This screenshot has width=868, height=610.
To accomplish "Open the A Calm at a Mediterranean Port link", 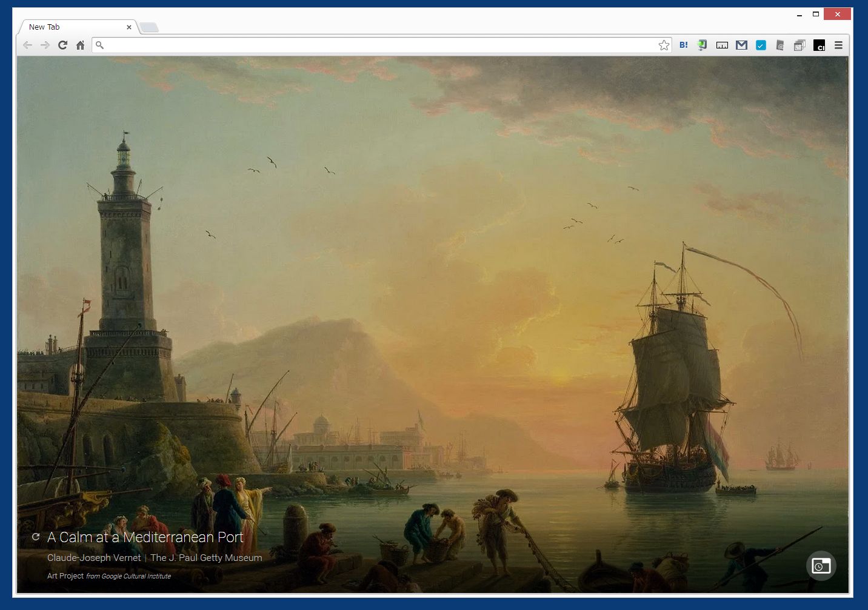I will 145,537.
